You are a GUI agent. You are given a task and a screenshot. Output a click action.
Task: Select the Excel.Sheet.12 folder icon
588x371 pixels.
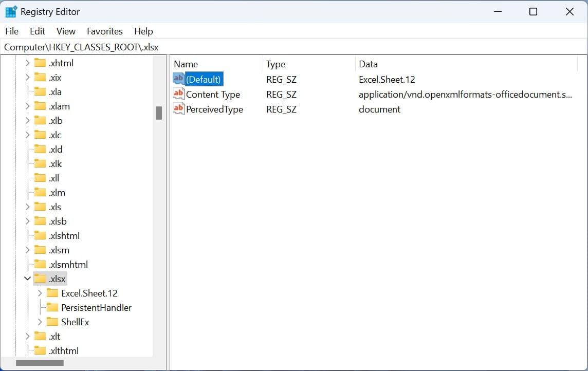point(52,293)
